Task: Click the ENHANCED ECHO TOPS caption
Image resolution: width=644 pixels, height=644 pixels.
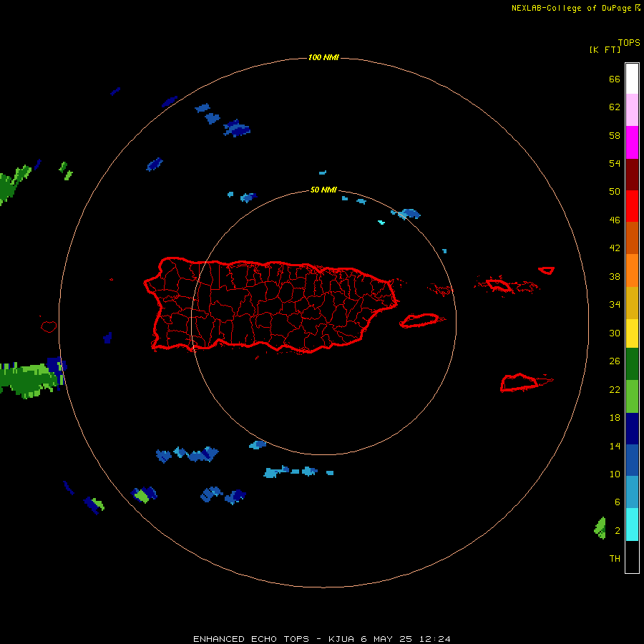Action: pyautogui.click(x=251, y=639)
